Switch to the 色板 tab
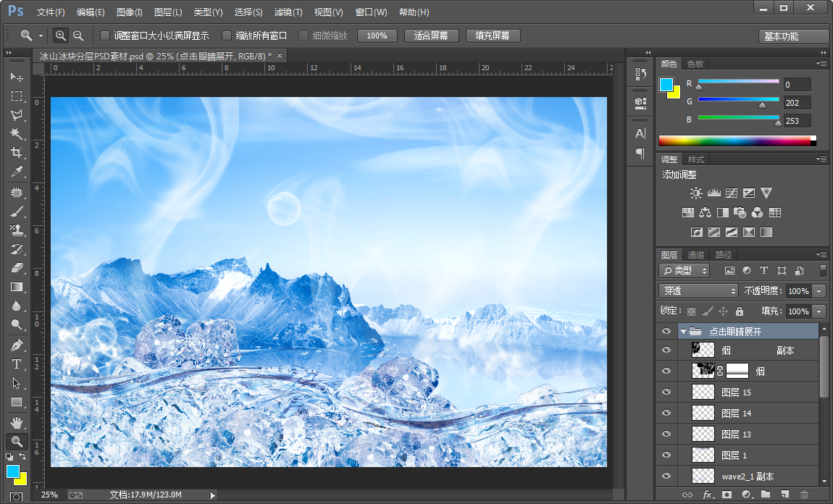 695,64
